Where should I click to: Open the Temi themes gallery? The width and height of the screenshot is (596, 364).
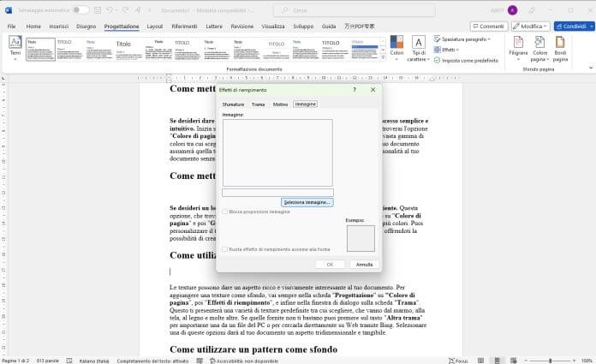(x=15, y=48)
